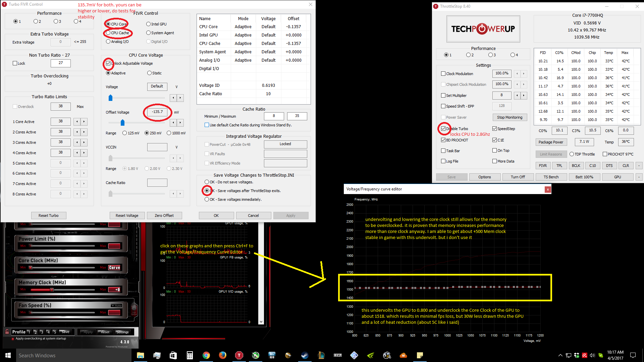This screenshot has height=362, width=644.
Task: Select the Intel GPU radio button
Action: click(x=148, y=24)
